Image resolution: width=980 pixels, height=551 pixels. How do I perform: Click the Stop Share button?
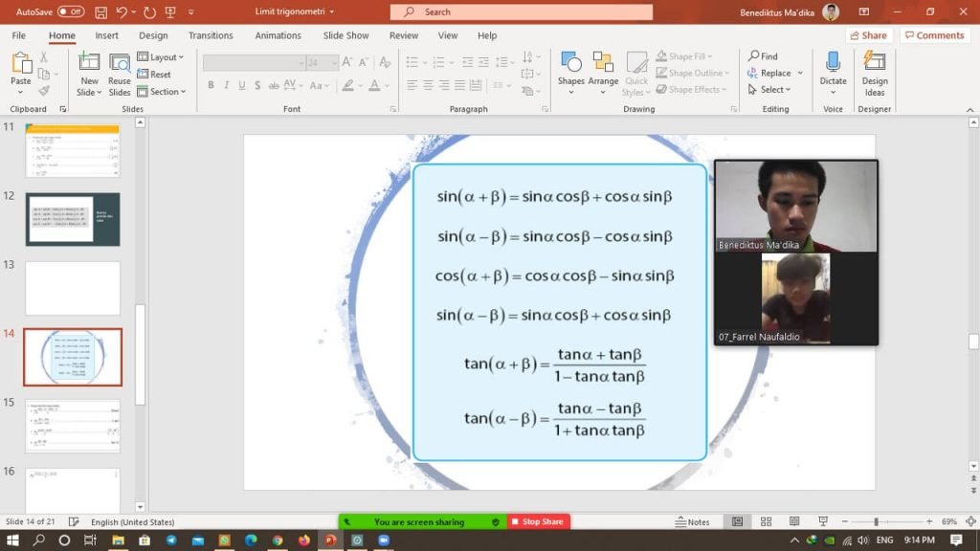[x=539, y=521]
